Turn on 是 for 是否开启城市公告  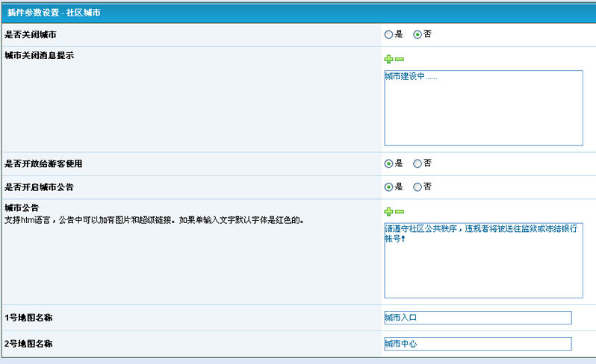(x=388, y=186)
